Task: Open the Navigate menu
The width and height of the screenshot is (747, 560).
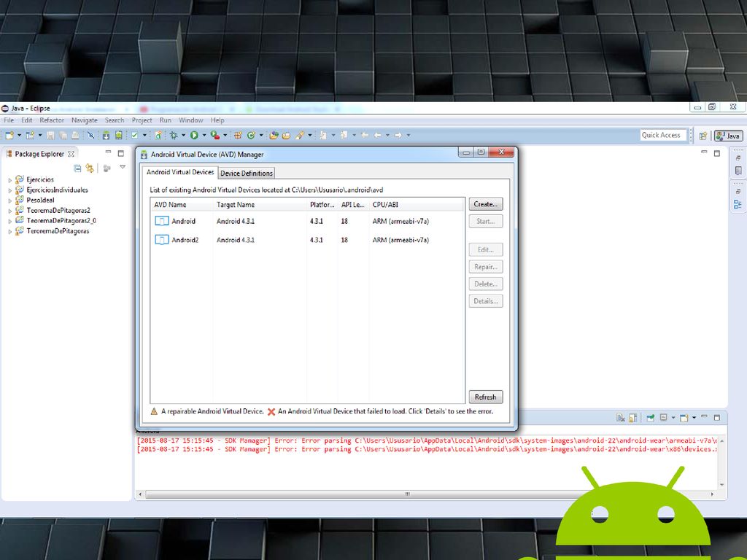Action: click(85, 120)
